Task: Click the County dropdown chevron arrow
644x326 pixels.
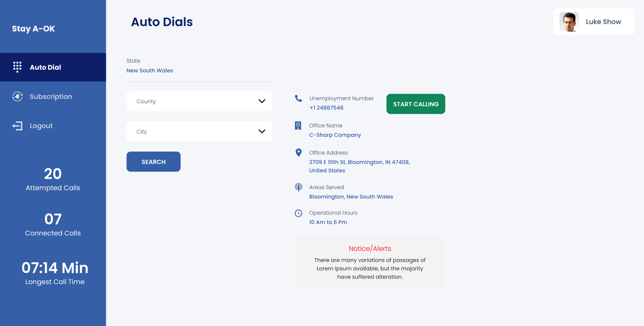Action: tap(261, 101)
